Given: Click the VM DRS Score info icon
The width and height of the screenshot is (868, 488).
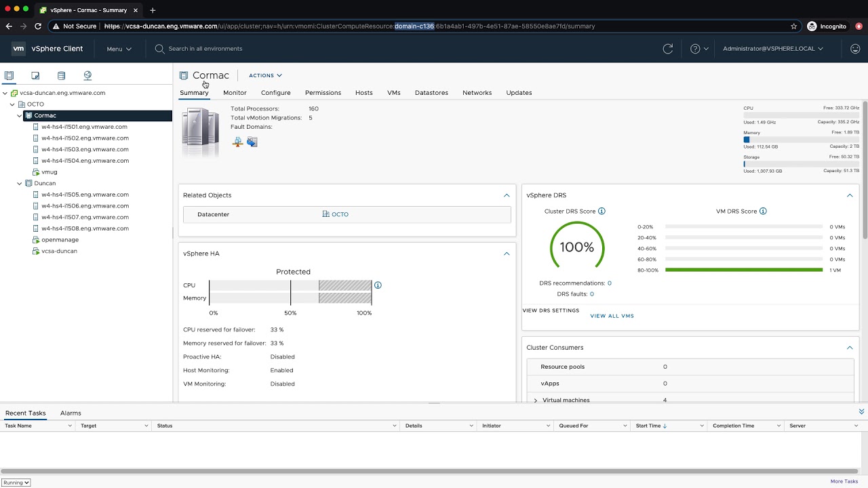Looking at the screenshot, I should [763, 211].
